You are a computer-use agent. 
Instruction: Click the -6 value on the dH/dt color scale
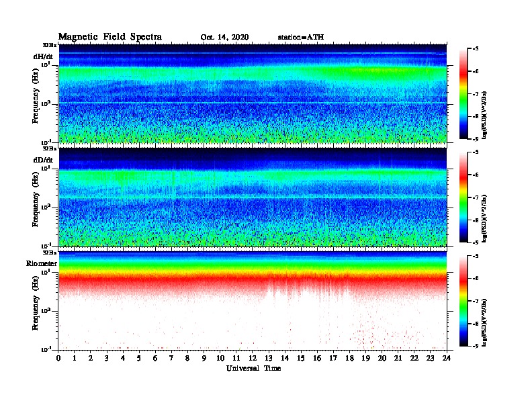click(476, 71)
